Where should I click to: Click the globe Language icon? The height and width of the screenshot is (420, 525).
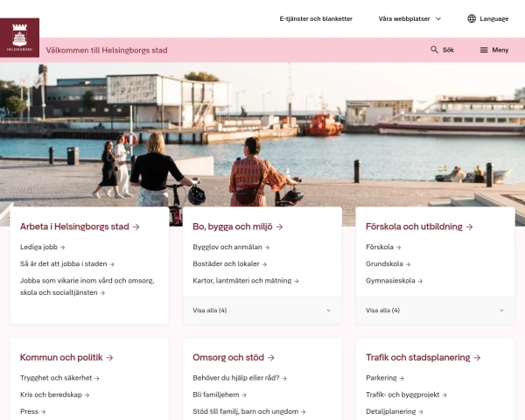click(x=472, y=18)
